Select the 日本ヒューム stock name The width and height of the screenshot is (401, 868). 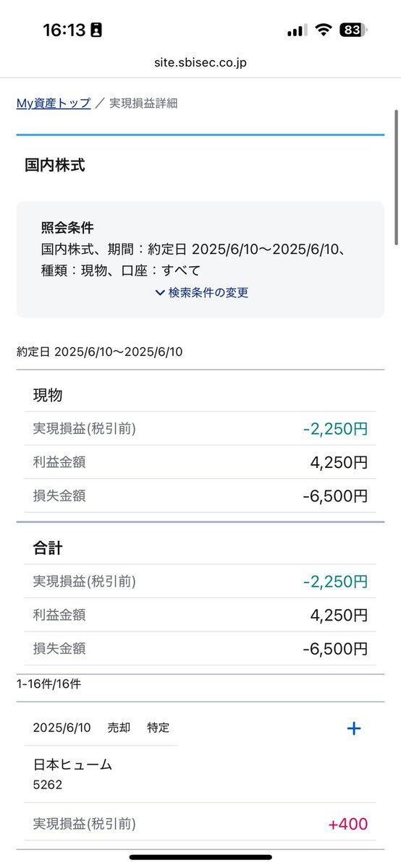pyautogui.click(x=72, y=765)
